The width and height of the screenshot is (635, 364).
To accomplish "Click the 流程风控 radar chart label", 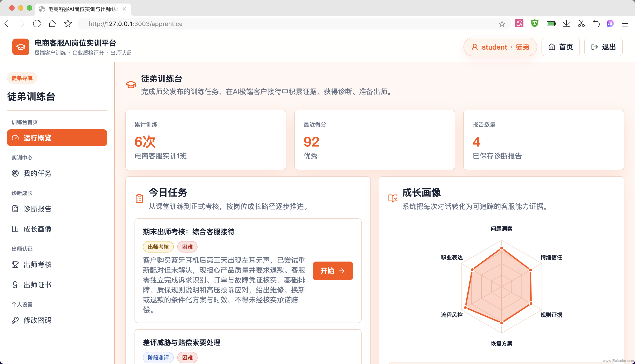I will [452, 315].
